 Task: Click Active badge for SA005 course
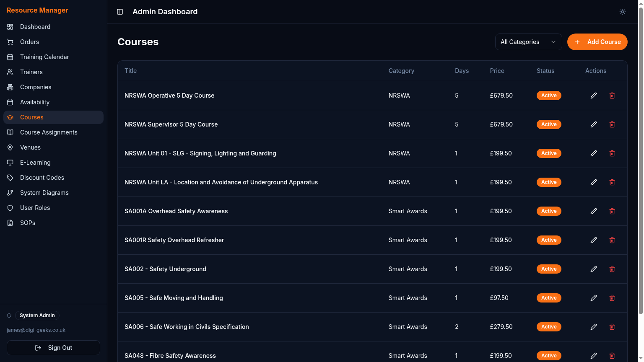coord(549,298)
